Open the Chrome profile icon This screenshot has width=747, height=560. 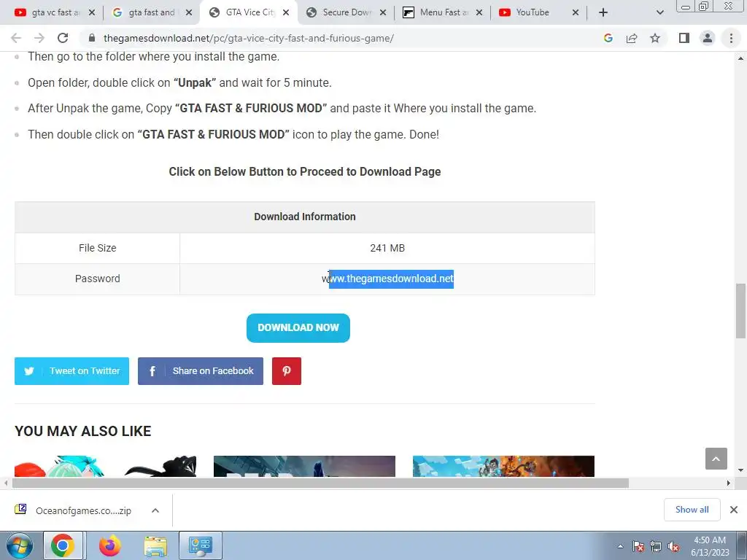708,38
